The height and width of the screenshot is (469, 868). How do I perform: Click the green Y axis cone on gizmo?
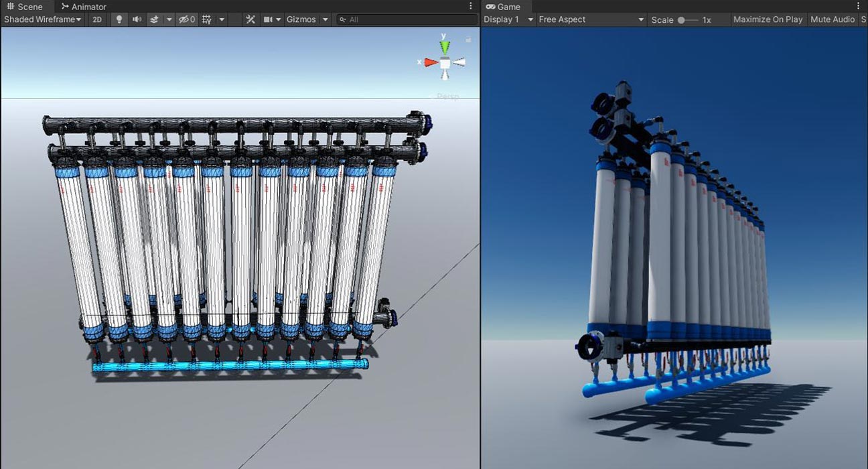[x=445, y=46]
